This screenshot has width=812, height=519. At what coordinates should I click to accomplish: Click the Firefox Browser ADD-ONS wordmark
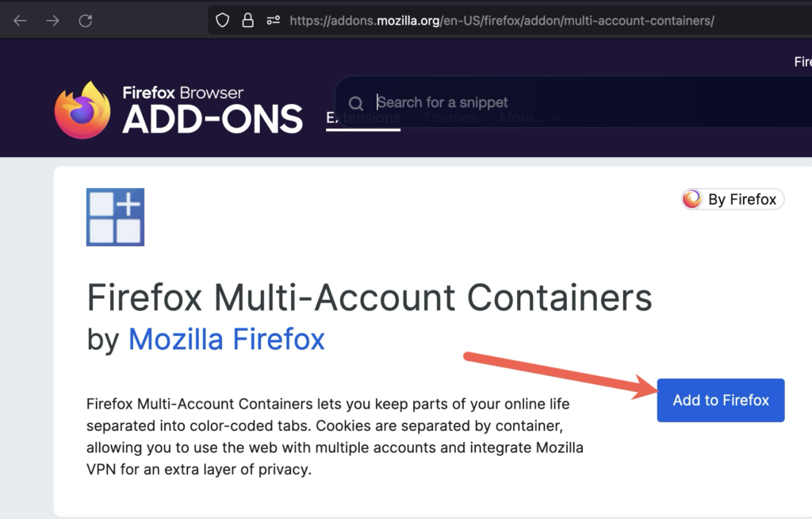[x=212, y=110]
